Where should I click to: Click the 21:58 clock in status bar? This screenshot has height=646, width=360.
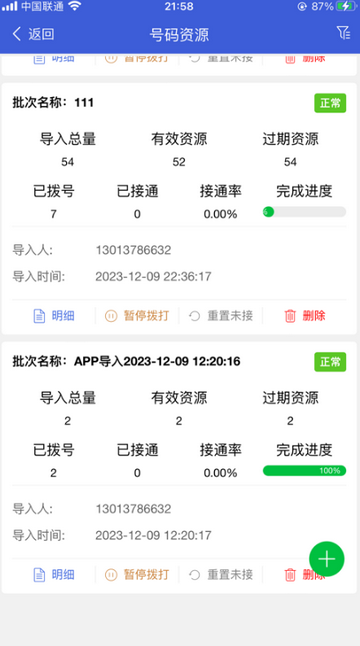pyautogui.click(x=179, y=6)
